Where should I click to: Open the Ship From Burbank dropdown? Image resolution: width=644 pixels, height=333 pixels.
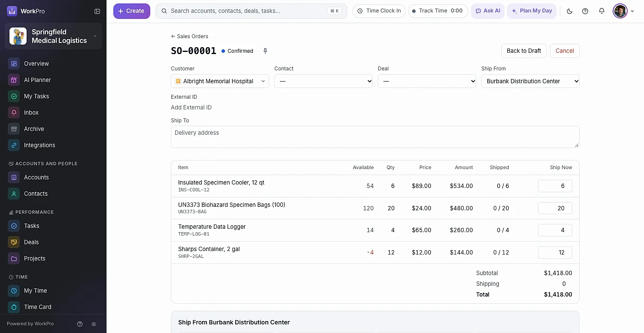click(x=530, y=81)
